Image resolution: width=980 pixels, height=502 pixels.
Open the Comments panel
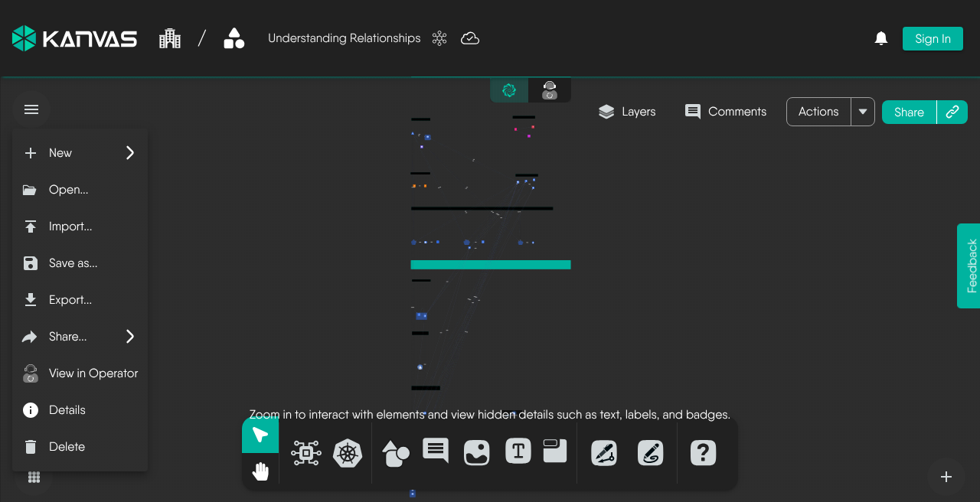(x=726, y=112)
